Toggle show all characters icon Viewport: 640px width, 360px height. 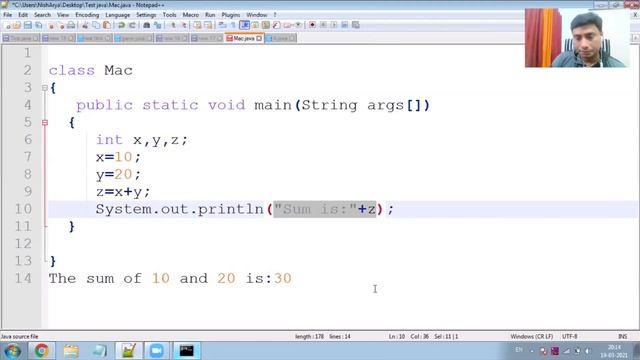pyautogui.click(x=233, y=25)
